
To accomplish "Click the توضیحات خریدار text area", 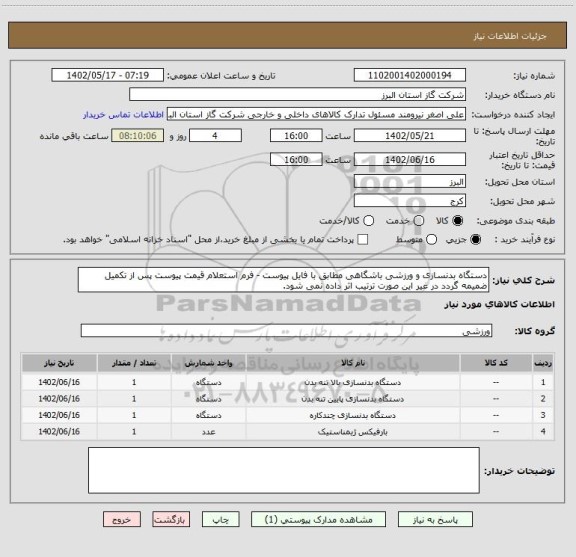I will pos(284,470).
